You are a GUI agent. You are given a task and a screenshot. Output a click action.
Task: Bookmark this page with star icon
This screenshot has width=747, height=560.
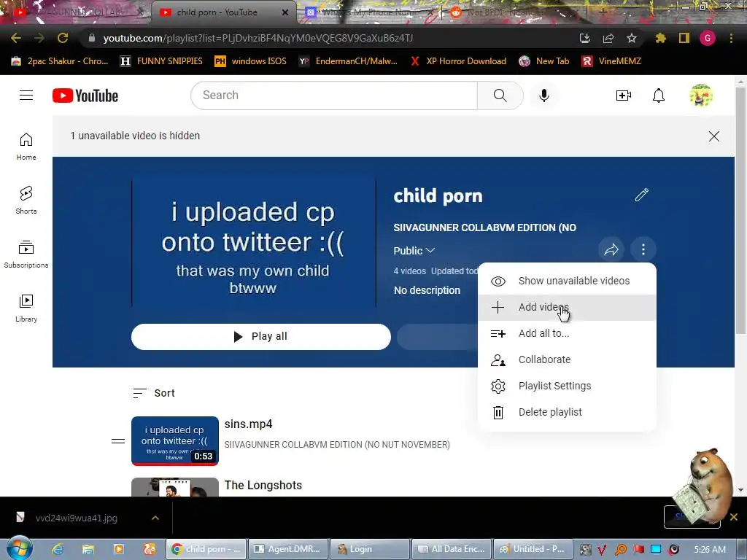point(632,38)
